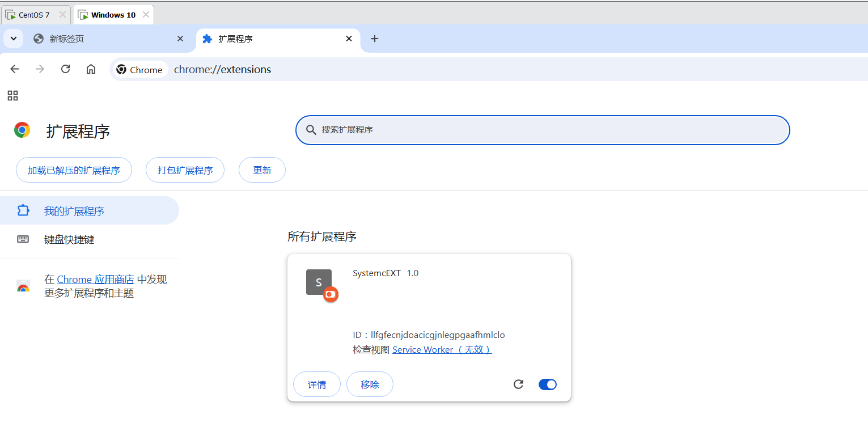Close the CentOS 7 VM tab
This screenshot has height=444, width=868.
[x=62, y=15]
